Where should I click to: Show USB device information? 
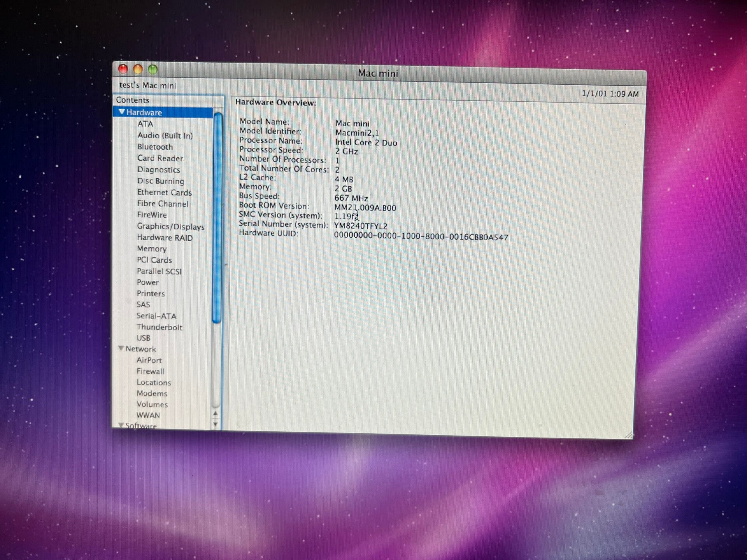[143, 338]
